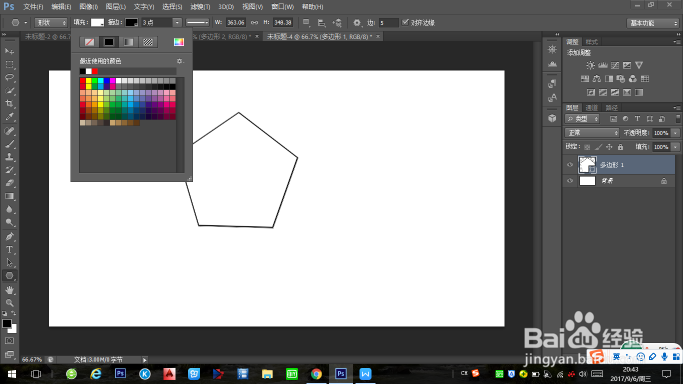
Task: Pick the recent red swatch
Action: [x=95, y=71]
